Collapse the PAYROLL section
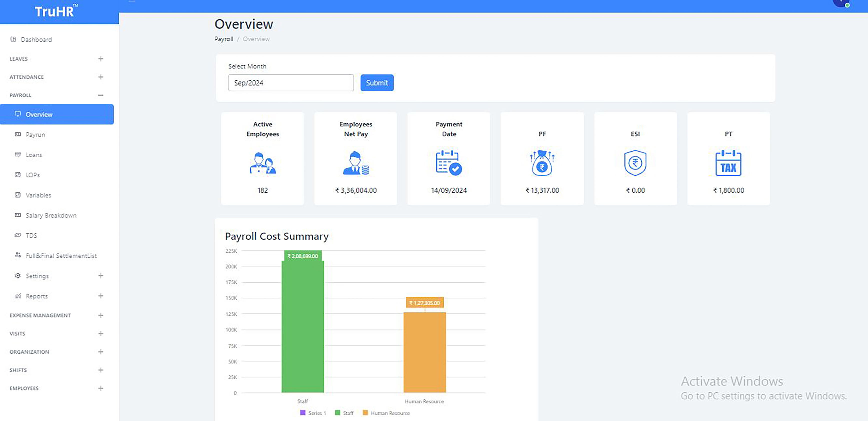Viewport: 868px width, 421px height. tap(101, 95)
